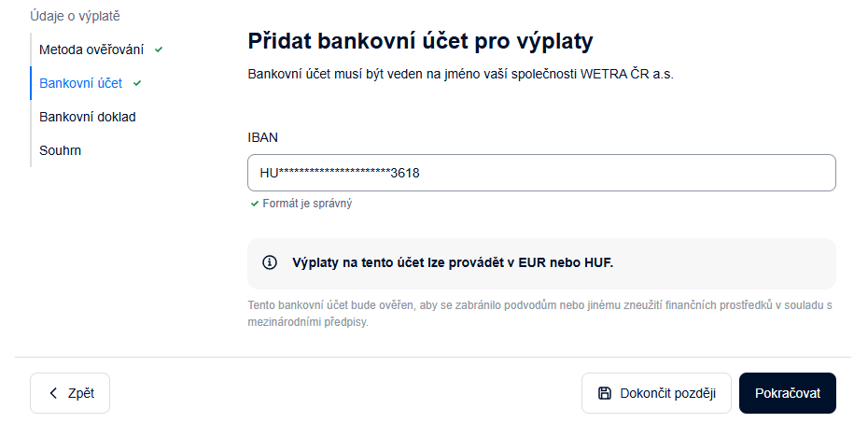Screen dimensions: 868x423
Task: Open the Souhrn step
Action: 60,149
